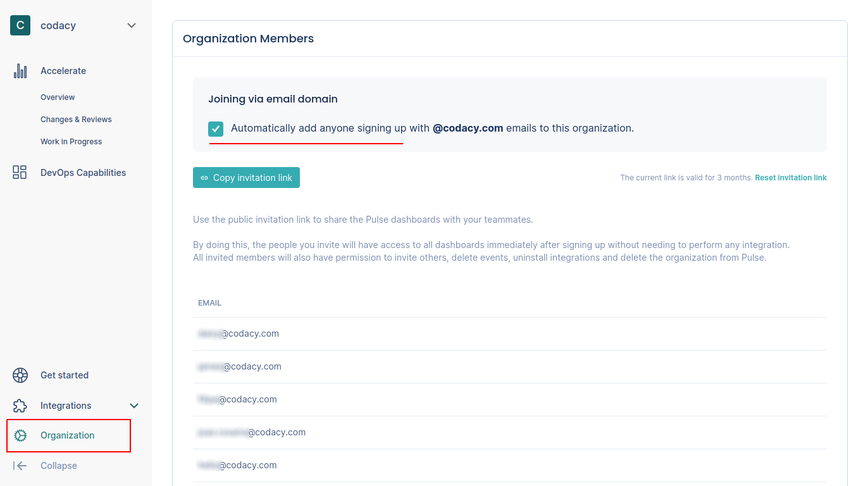Select the DevOps Capabilities menu label
Viewport: 868px width, 486px height.
[83, 173]
